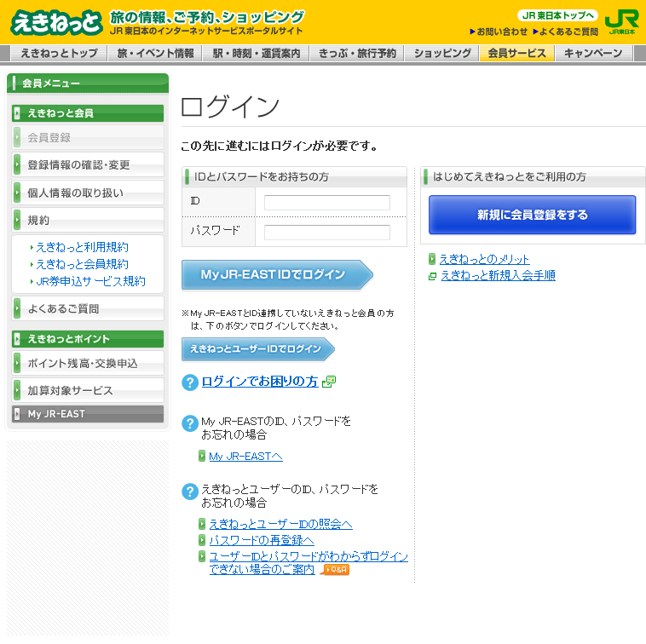Open きっぷ・旅行予約 navigation tab
This screenshot has height=644, width=646.
357,53
